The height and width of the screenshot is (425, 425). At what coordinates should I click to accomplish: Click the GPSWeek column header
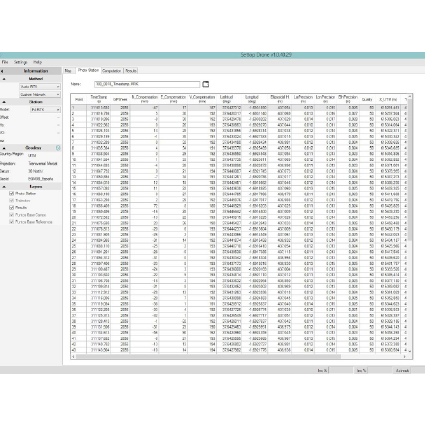pyautogui.click(x=120, y=99)
